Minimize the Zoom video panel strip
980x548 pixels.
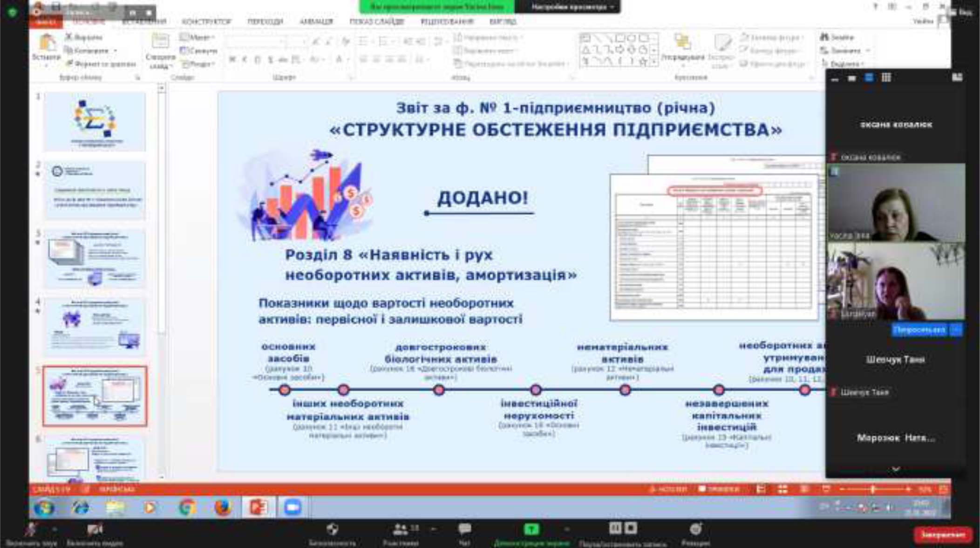834,79
